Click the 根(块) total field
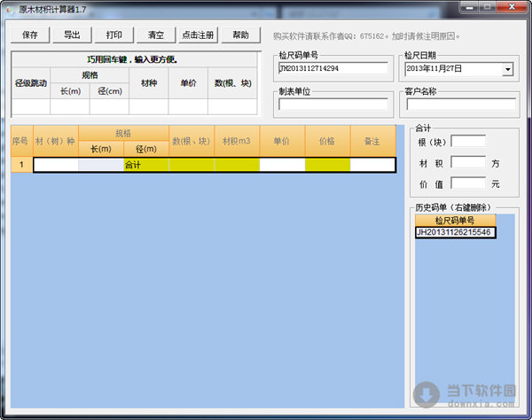532x420 pixels. click(468, 141)
